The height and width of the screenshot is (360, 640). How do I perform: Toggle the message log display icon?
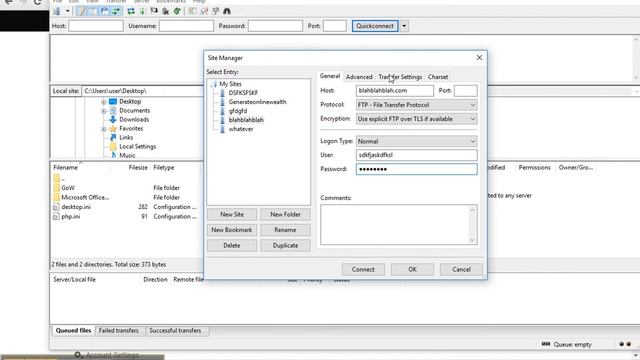click(x=82, y=11)
